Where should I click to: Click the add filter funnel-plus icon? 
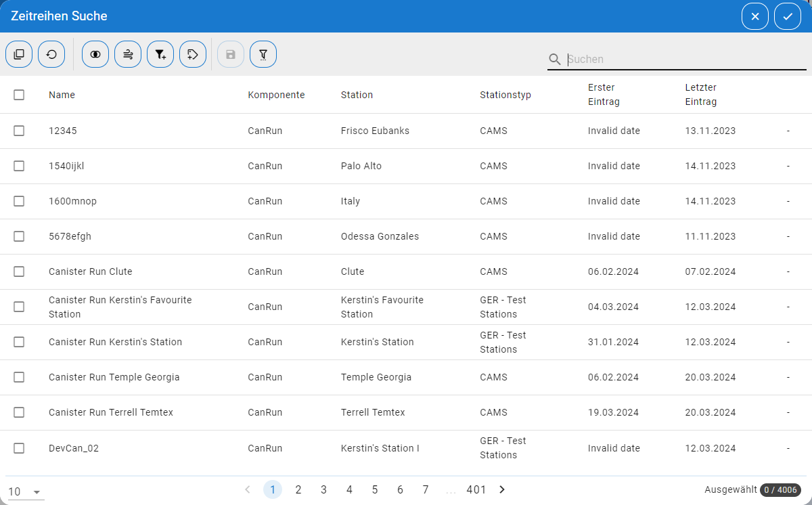pos(160,54)
